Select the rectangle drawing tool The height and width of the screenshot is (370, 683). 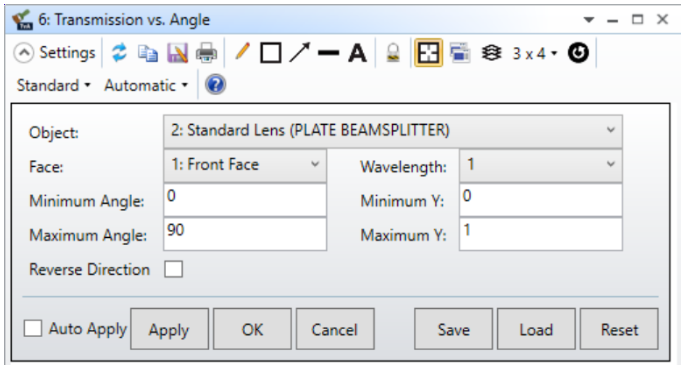pyautogui.click(x=270, y=53)
